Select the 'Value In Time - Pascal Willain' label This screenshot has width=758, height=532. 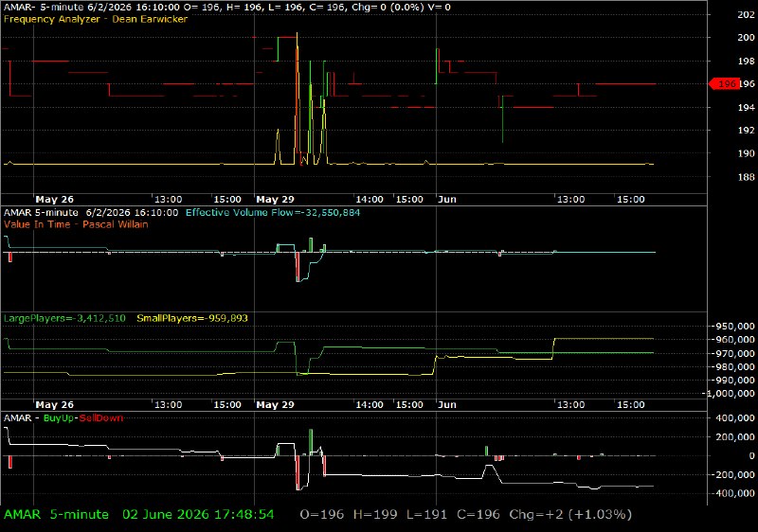coord(76,224)
